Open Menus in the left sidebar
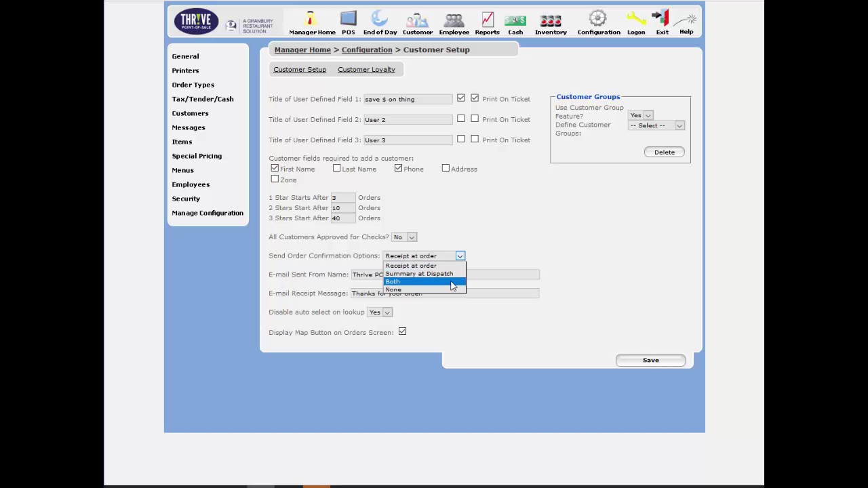The image size is (868, 488). pos(182,170)
